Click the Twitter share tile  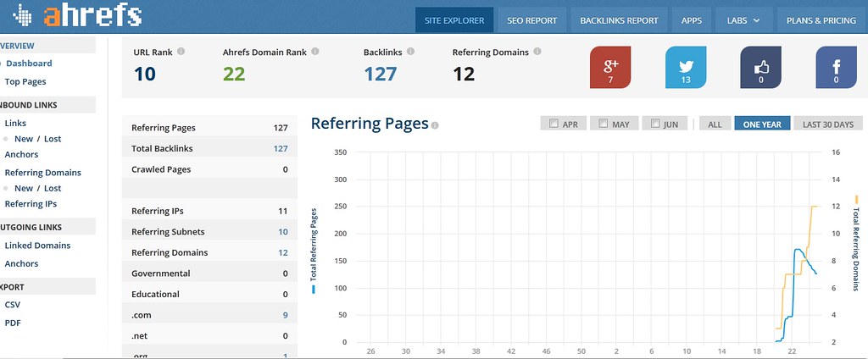686,68
